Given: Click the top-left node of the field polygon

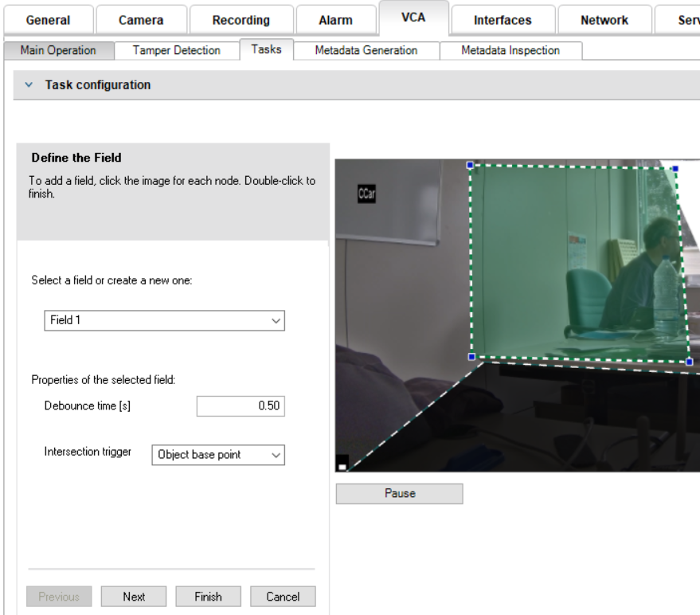Looking at the screenshot, I should click(470, 165).
